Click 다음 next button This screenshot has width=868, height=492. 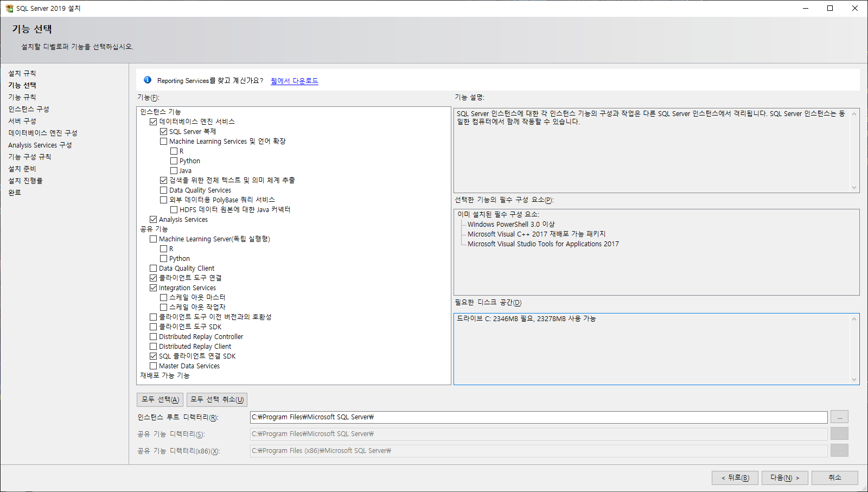coord(785,478)
